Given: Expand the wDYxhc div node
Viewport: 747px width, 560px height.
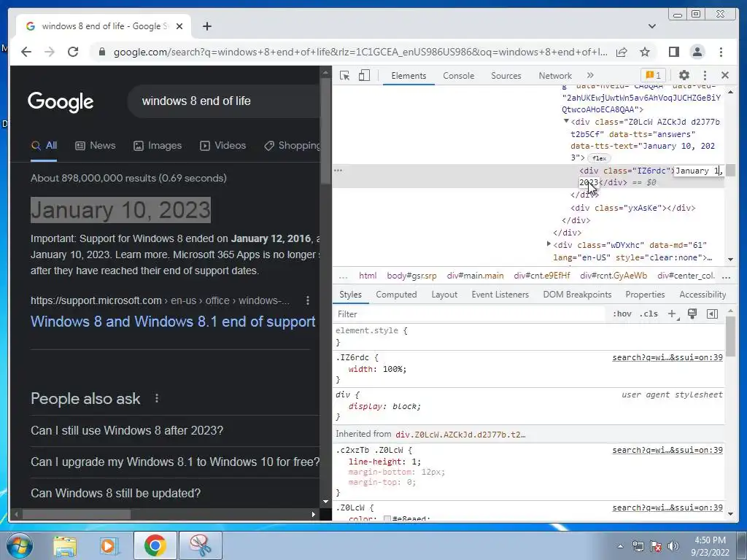Looking at the screenshot, I should coord(549,244).
